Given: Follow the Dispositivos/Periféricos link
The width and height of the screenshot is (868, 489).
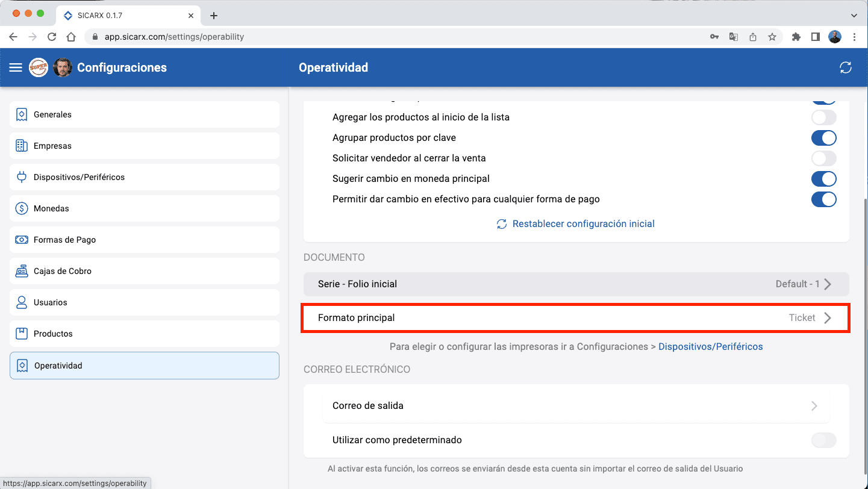Looking at the screenshot, I should [710, 347].
